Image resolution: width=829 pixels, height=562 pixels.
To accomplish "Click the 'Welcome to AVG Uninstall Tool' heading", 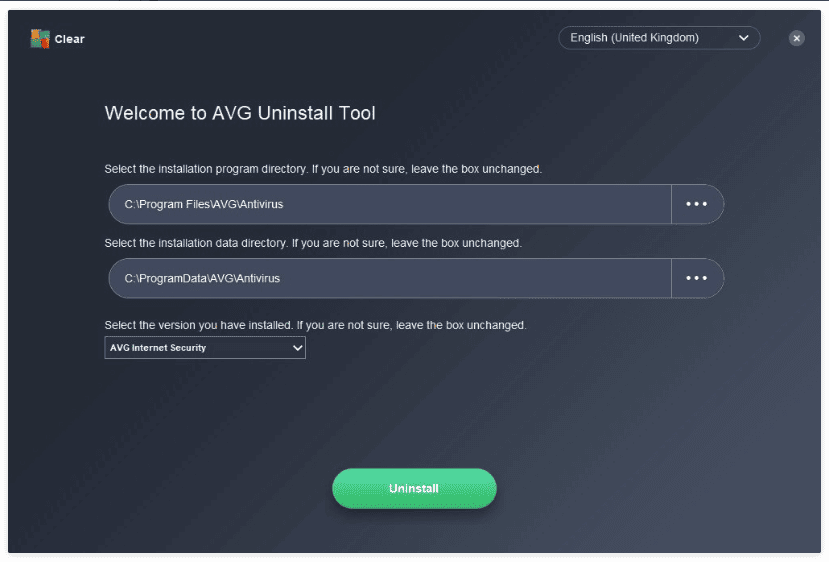I will tap(240, 113).
